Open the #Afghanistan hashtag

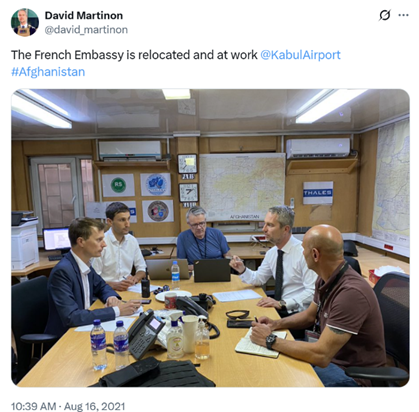(48, 72)
